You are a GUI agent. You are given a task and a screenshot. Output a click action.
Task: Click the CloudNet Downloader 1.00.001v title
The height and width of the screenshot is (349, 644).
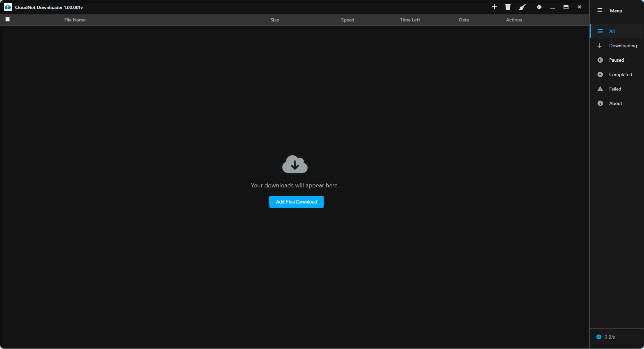pos(49,7)
